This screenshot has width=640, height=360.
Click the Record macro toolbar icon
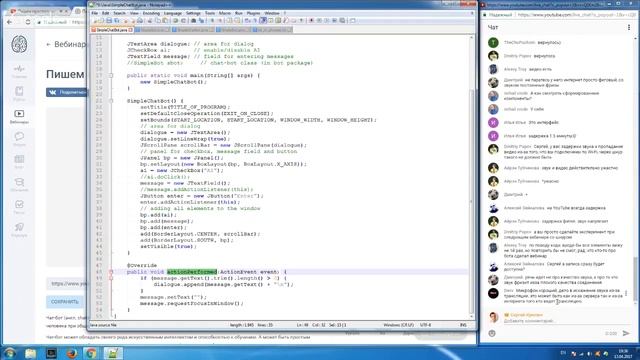311,20
